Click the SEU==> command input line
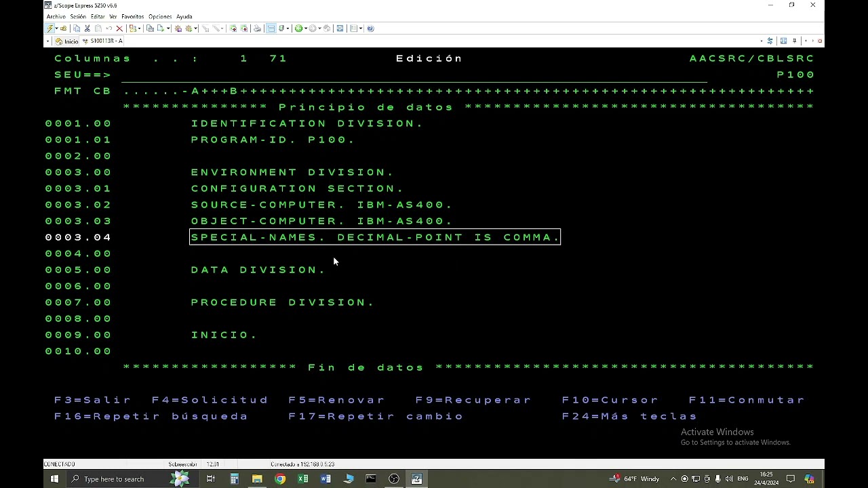This screenshot has width=868, height=488. pyautogui.click(x=414, y=75)
